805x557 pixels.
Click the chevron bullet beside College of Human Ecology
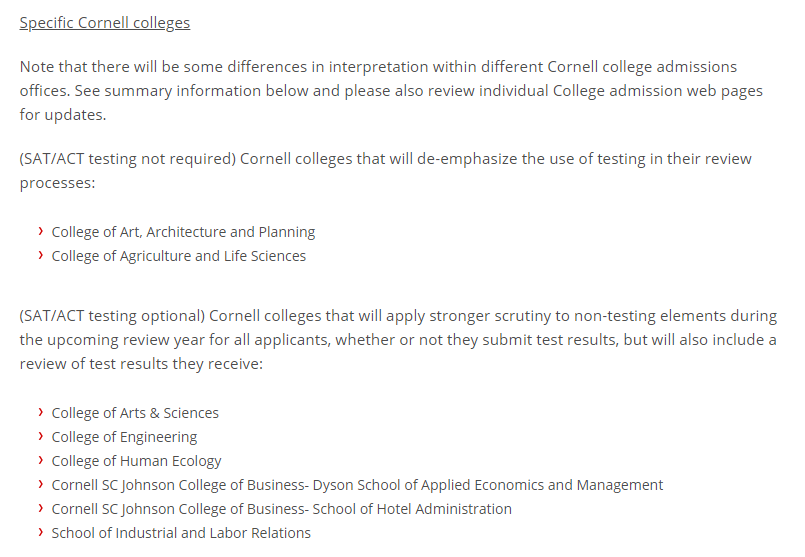click(40, 460)
